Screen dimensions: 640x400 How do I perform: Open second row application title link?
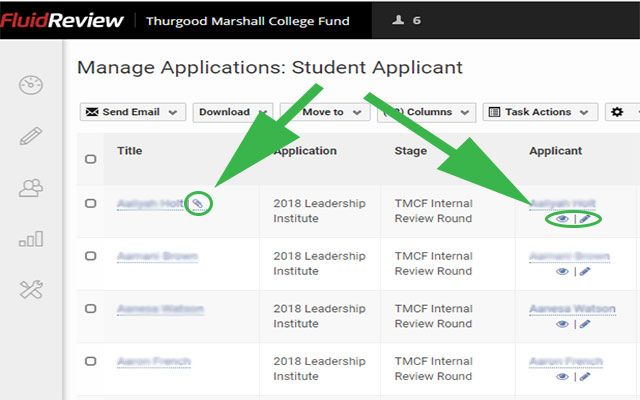tap(157, 256)
